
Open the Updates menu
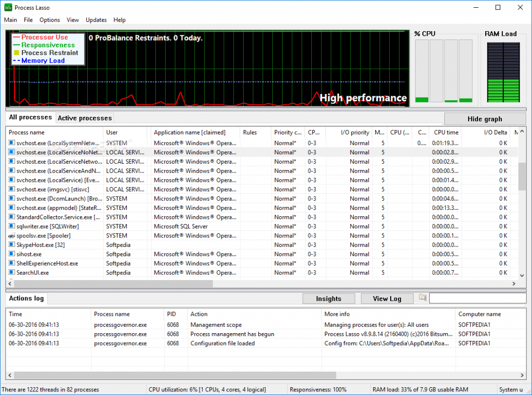pyautogui.click(x=96, y=20)
